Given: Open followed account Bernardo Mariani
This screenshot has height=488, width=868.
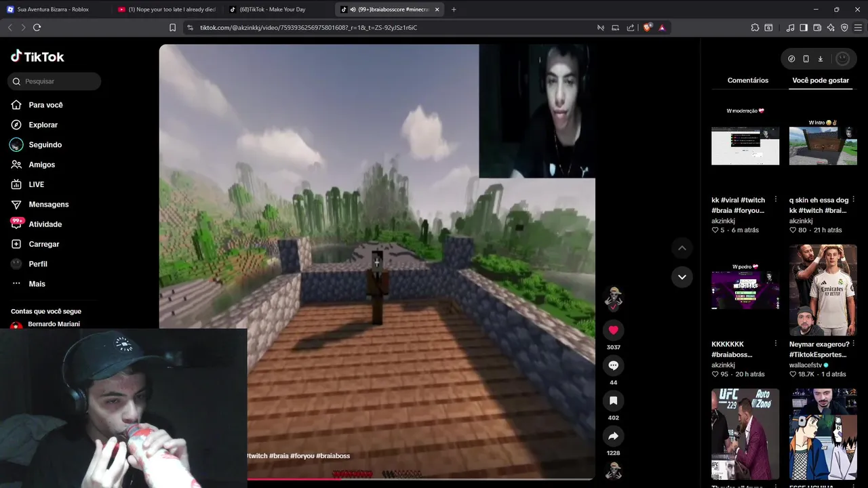Looking at the screenshot, I should [x=54, y=325].
